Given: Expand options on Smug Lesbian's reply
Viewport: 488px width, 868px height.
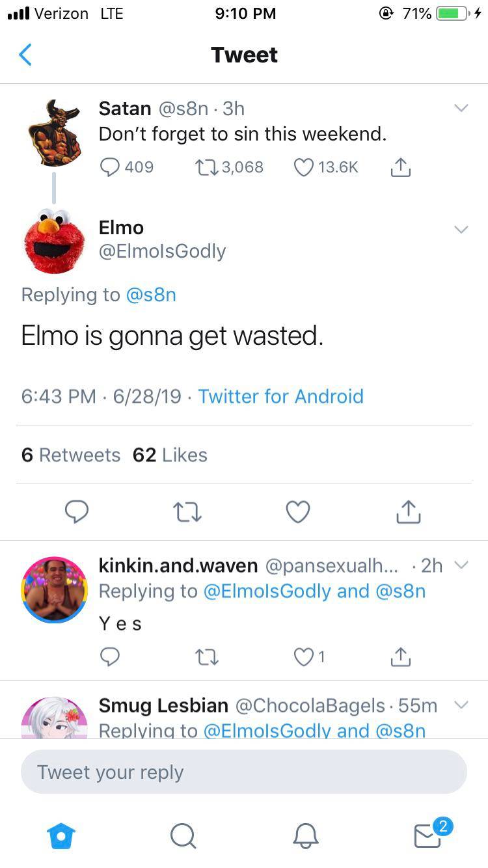Looking at the screenshot, I should (461, 705).
